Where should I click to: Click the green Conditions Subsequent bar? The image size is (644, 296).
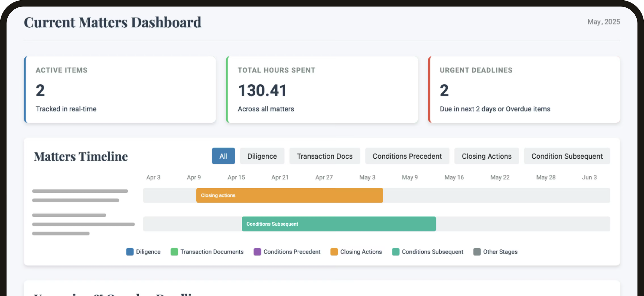point(339,224)
